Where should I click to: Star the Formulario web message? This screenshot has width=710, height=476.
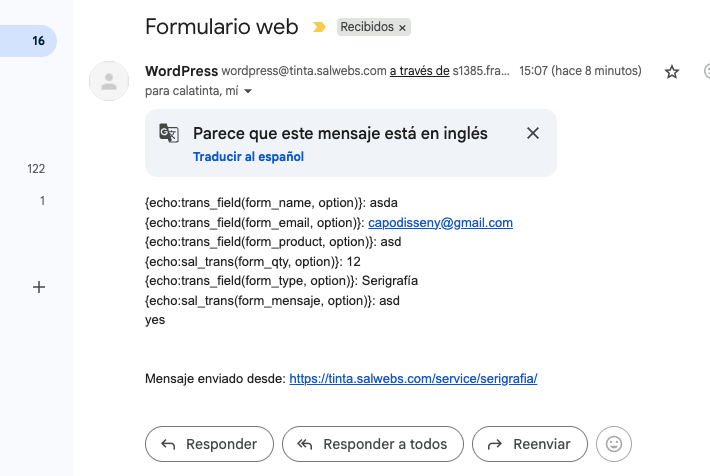click(672, 72)
